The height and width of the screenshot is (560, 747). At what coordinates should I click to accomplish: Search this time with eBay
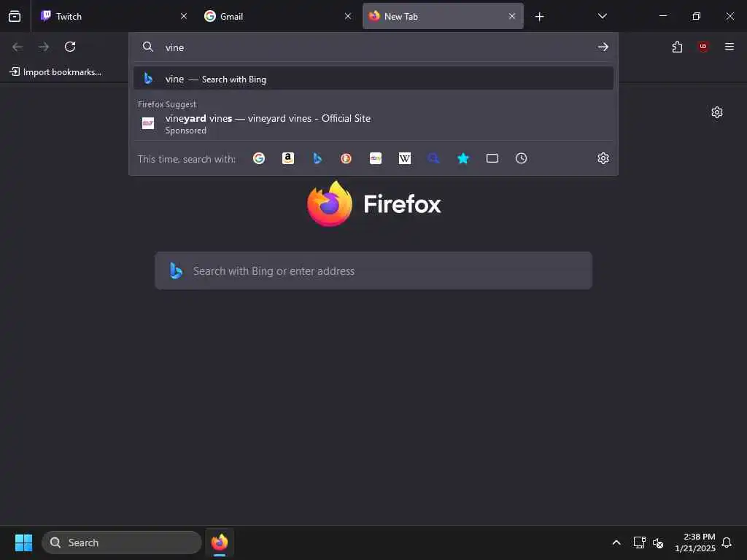tap(376, 158)
